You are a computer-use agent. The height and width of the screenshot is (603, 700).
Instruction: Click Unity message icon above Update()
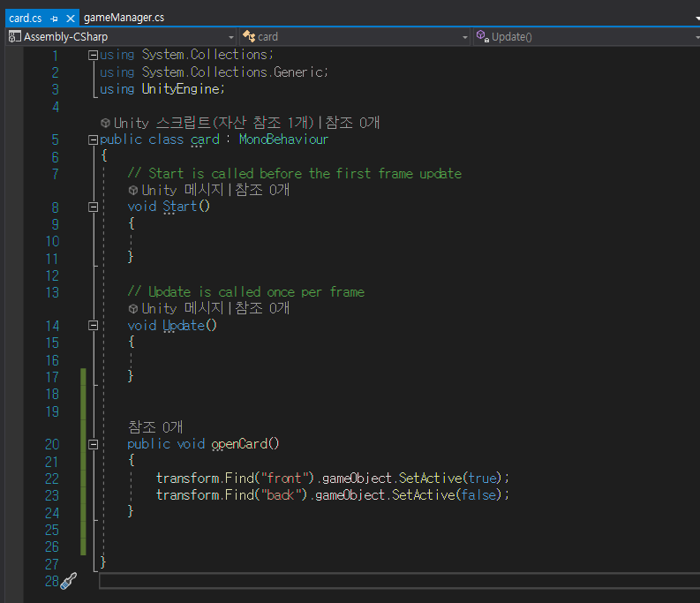(133, 309)
